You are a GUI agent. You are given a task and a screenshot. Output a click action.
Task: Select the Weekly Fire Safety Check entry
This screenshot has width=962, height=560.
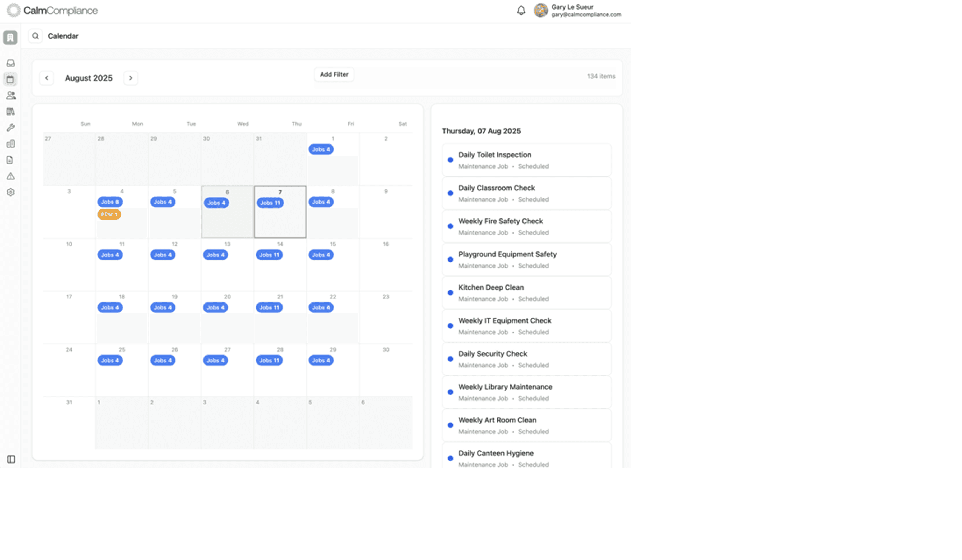[526, 226]
